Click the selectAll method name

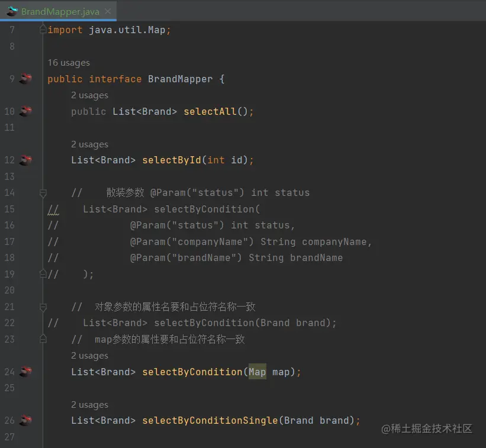210,111
